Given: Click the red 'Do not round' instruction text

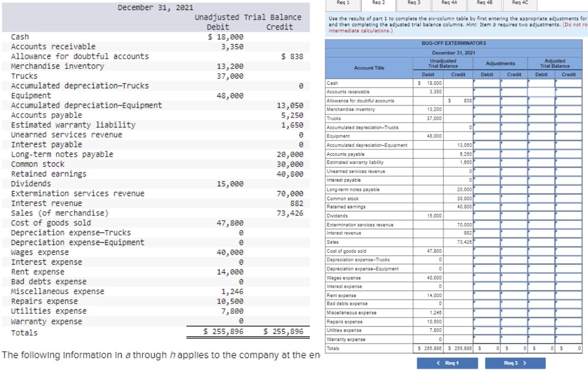Looking at the screenshot, I should tap(458, 27).
